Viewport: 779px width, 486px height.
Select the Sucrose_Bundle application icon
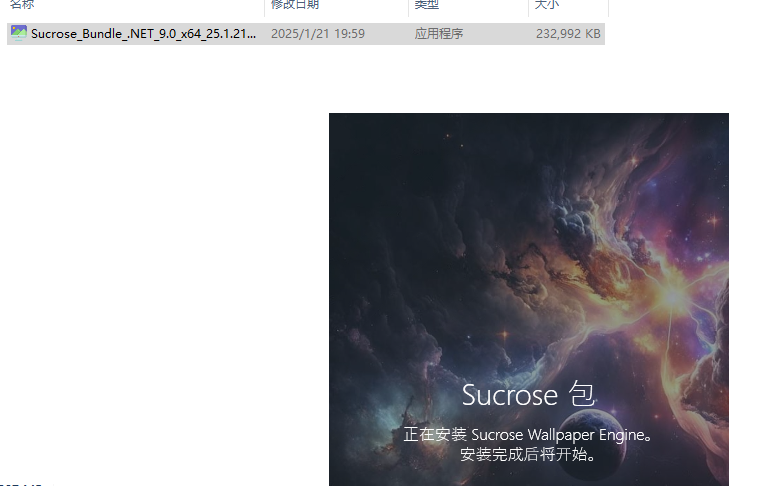point(19,33)
